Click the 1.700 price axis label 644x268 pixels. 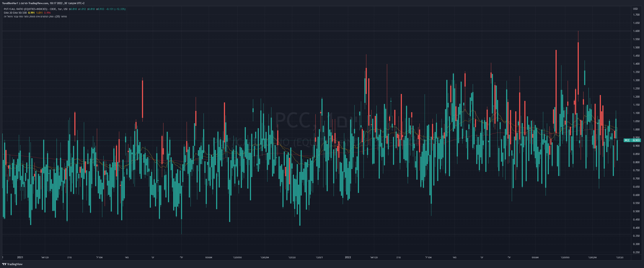[636, 15]
